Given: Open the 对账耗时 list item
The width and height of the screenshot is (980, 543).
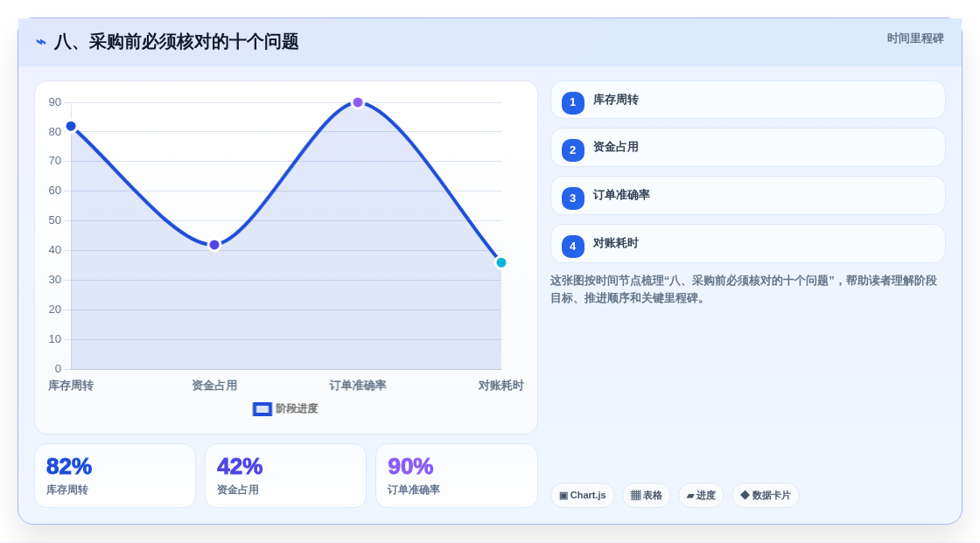Looking at the screenshot, I should [747, 244].
